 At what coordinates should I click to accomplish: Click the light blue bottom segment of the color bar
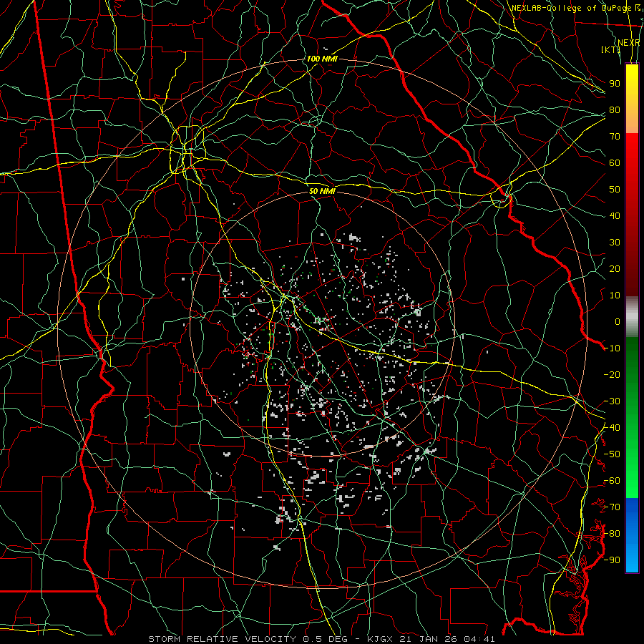click(632, 559)
